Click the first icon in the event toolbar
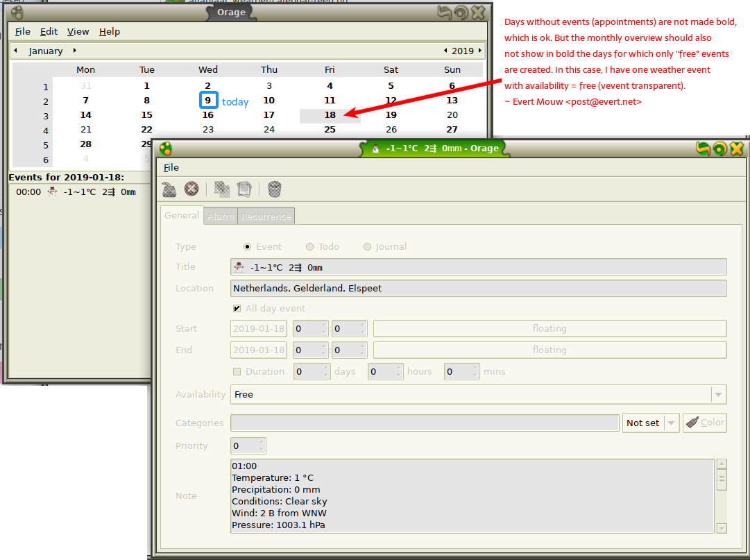This screenshot has width=750, height=560. (169, 189)
